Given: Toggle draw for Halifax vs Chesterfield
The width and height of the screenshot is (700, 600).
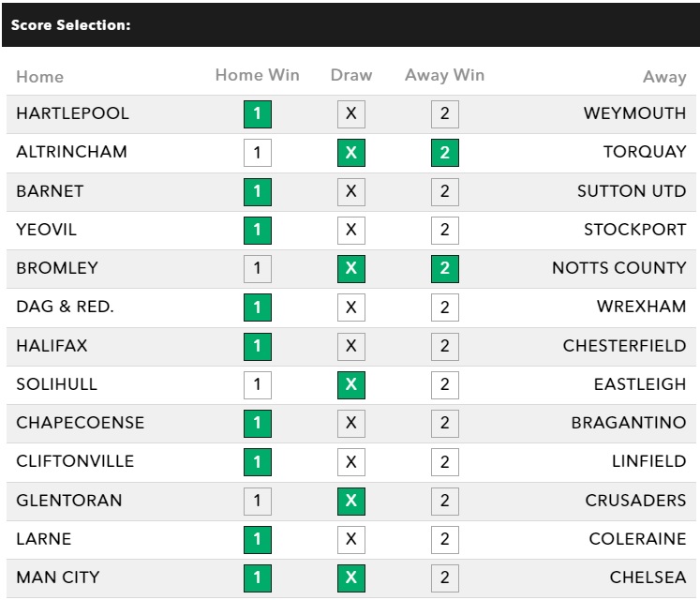Looking at the screenshot, I should [x=351, y=346].
